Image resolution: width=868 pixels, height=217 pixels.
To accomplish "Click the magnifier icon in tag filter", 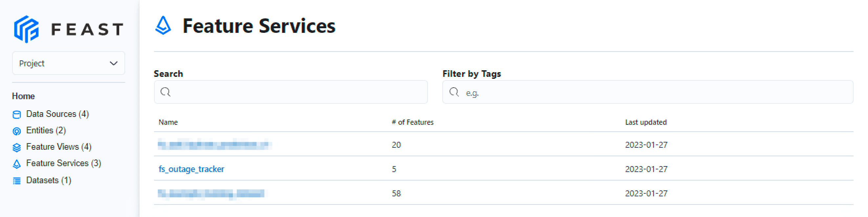I will pos(454,92).
